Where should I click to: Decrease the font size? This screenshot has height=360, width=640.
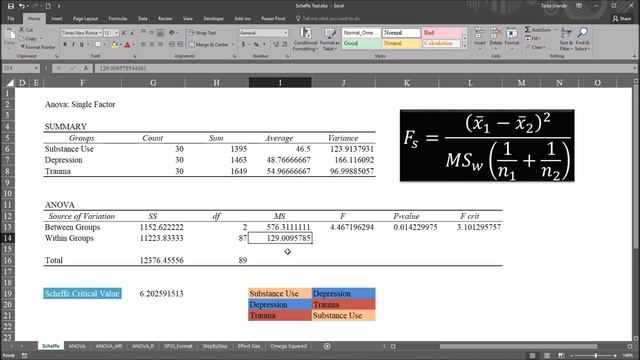132,33
